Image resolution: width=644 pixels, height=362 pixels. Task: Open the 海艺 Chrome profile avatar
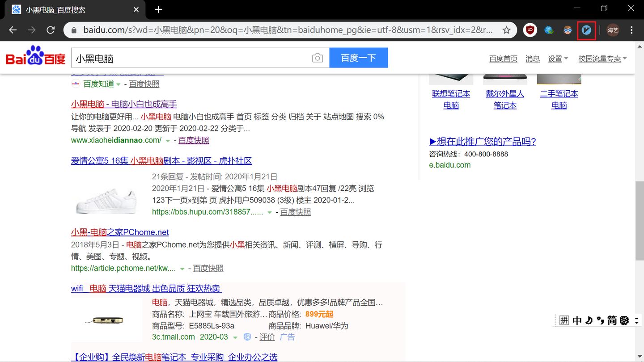point(613,30)
